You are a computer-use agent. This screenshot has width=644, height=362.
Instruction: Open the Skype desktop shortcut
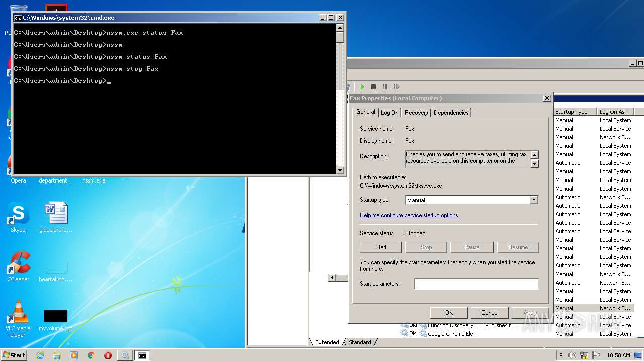(x=18, y=218)
